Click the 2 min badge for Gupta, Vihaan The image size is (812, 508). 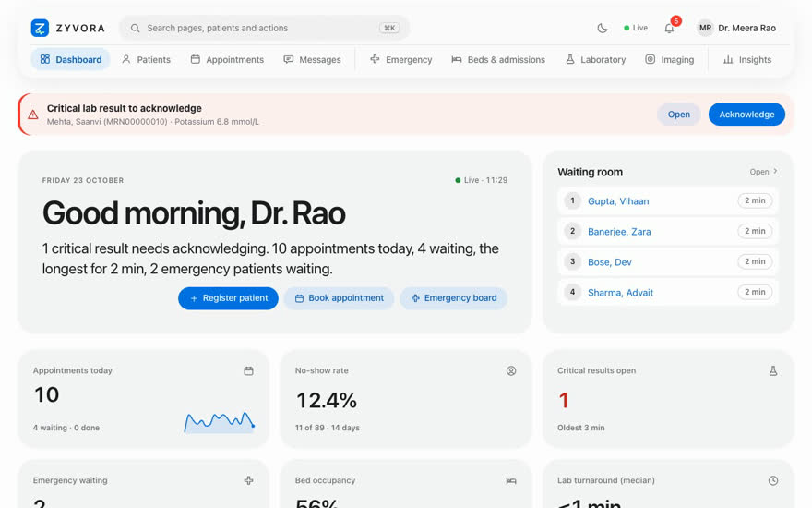tap(755, 200)
